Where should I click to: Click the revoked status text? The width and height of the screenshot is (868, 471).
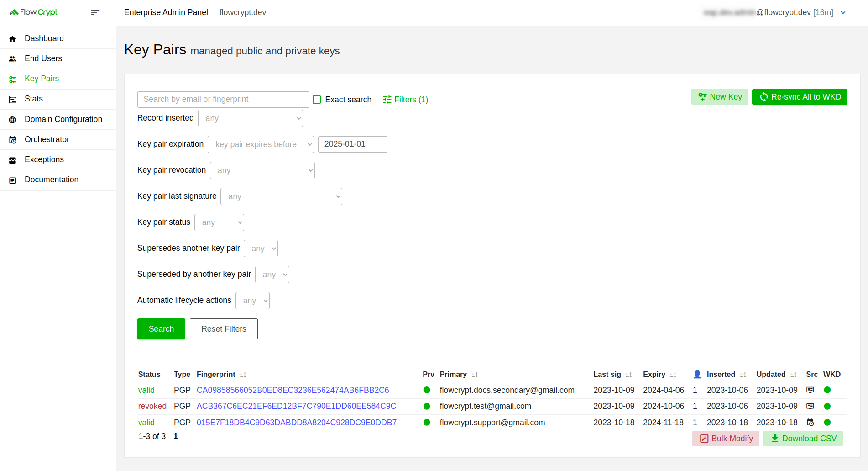pos(152,406)
